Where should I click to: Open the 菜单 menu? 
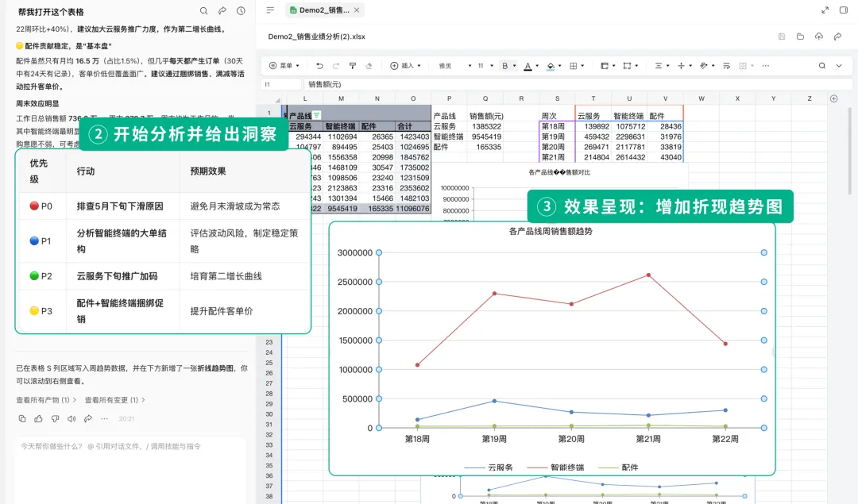(284, 66)
